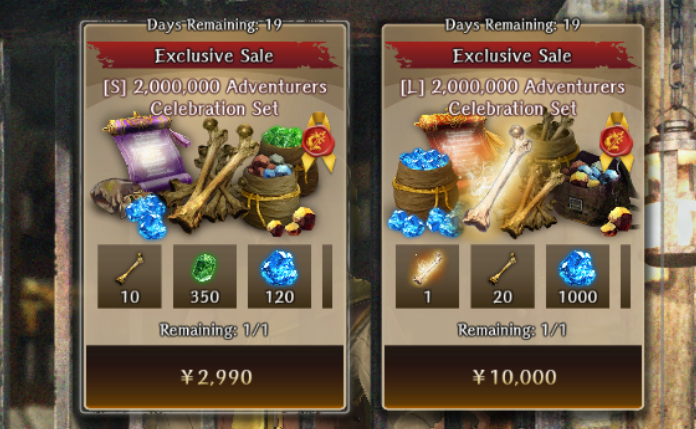Open the [L] Celebration Set item artwork

coord(515,175)
